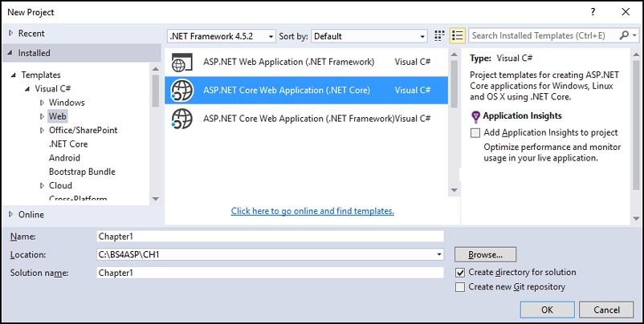
Task: Click the search magnifier icon
Action: (x=623, y=35)
